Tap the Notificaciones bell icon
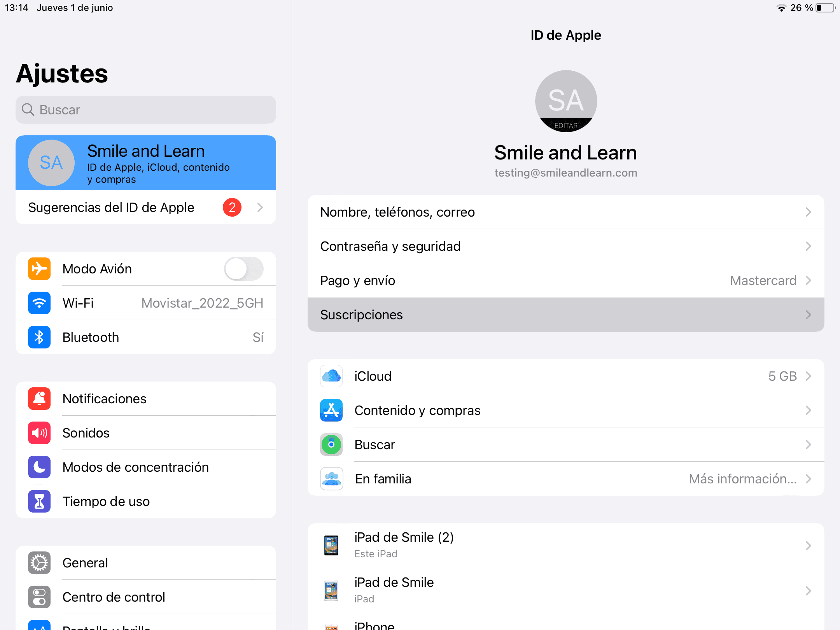The height and width of the screenshot is (630, 840). click(x=39, y=399)
